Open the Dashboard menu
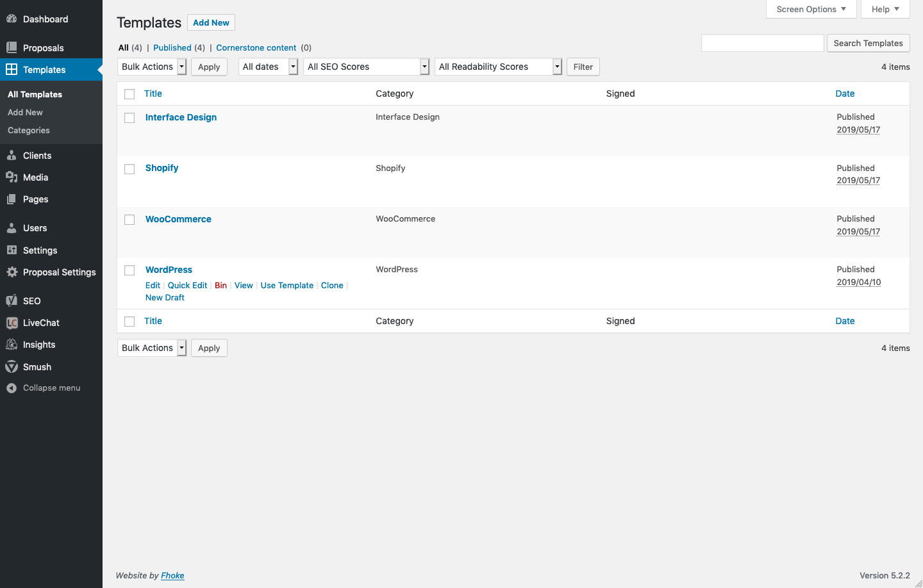The height and width of the screenshot is (588, 923). click(x=51, y=19)
